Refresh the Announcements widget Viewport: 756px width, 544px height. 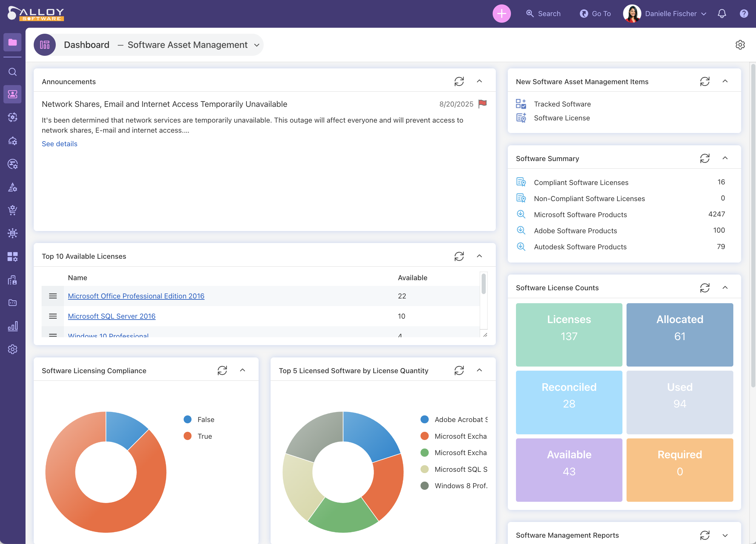pos(459,81)
